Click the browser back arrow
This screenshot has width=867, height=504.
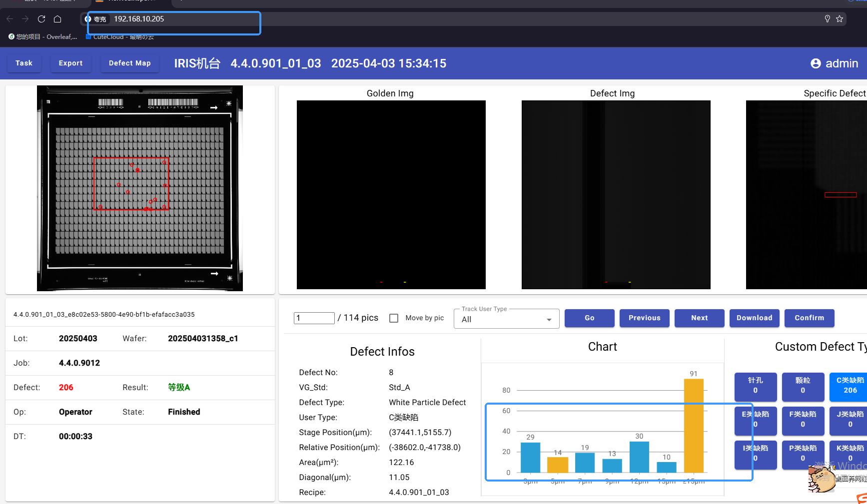pyautogui.click(x=10, y=19)
